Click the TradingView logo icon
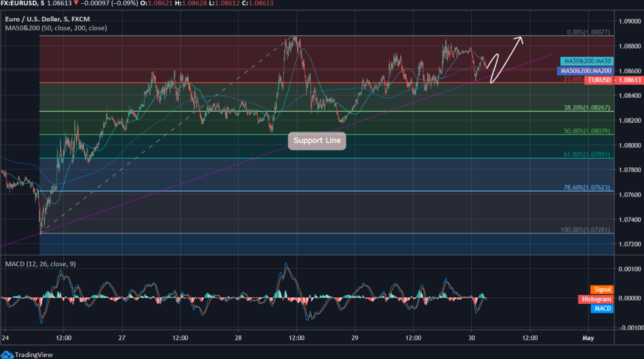 (7, 354)
